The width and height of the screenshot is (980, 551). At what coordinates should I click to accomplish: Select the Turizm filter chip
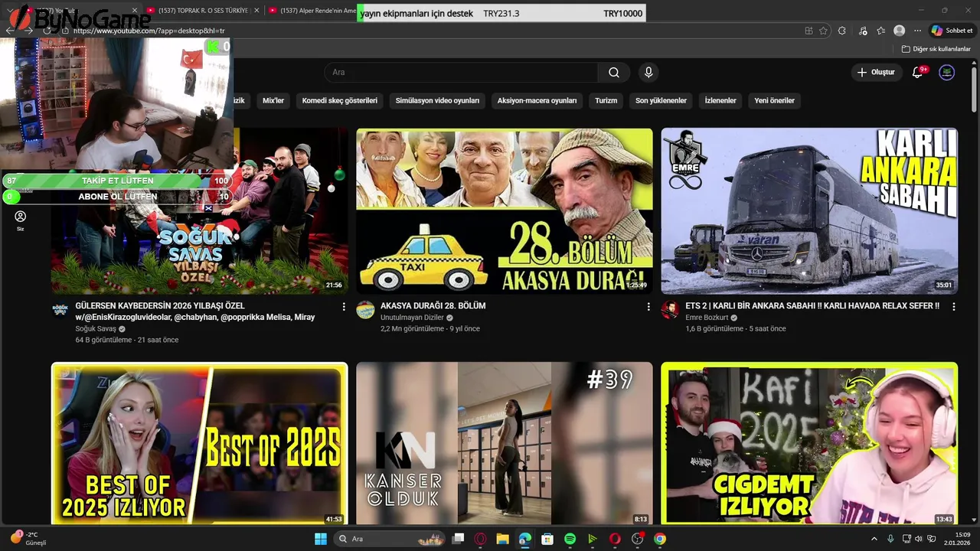[x=606, y=100]
